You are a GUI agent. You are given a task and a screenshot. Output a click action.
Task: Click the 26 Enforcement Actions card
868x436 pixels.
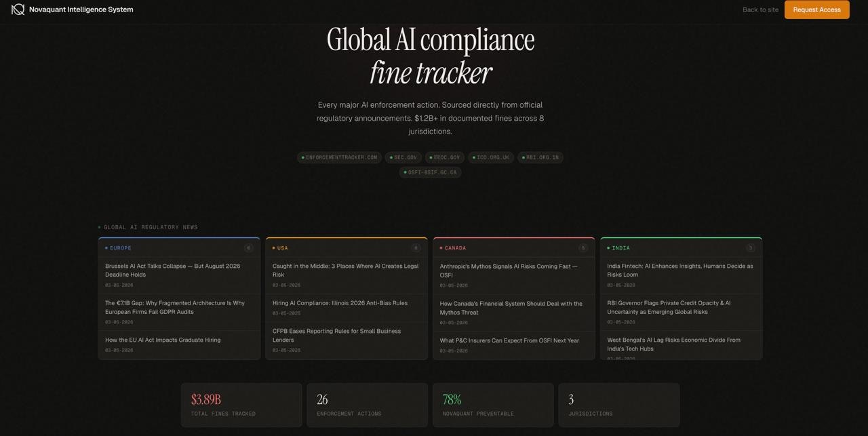(x=368, y=405)
